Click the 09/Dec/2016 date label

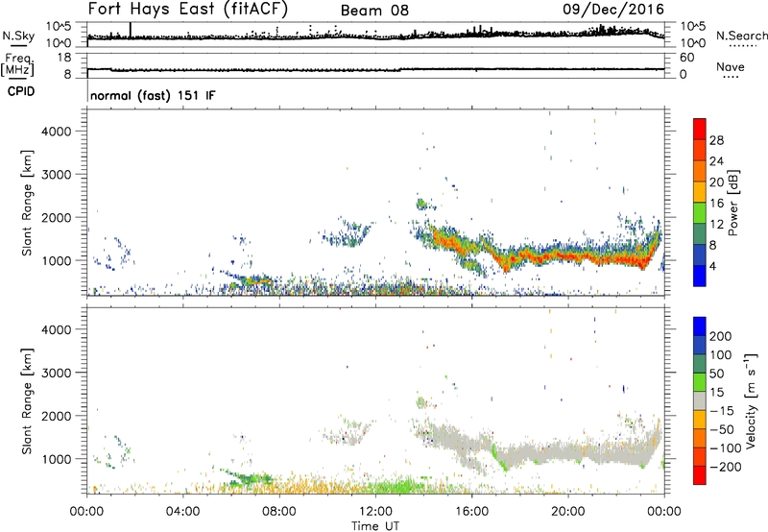[x=613, y=9]
